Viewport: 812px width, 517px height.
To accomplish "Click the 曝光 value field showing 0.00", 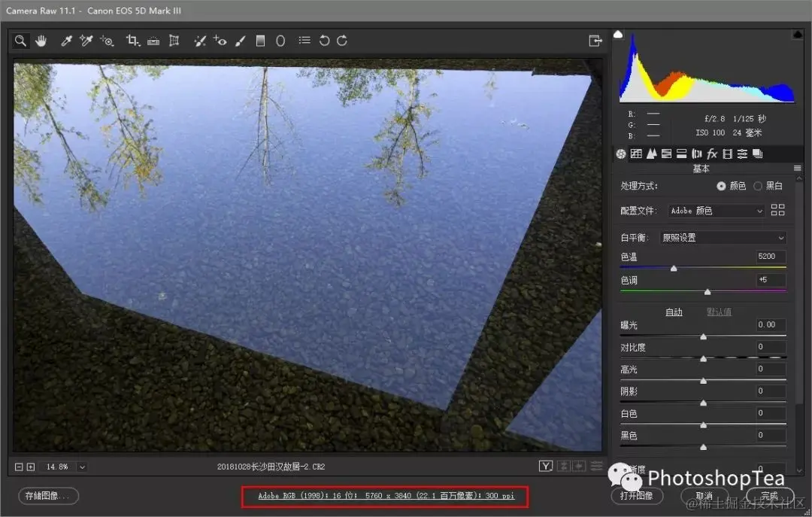I will [x=771, y=324].
